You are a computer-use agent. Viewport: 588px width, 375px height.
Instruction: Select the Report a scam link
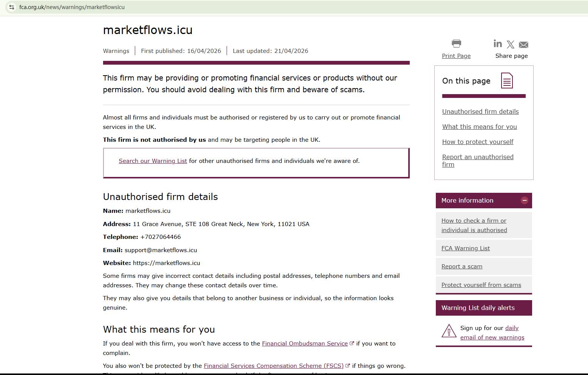(461, 267)
